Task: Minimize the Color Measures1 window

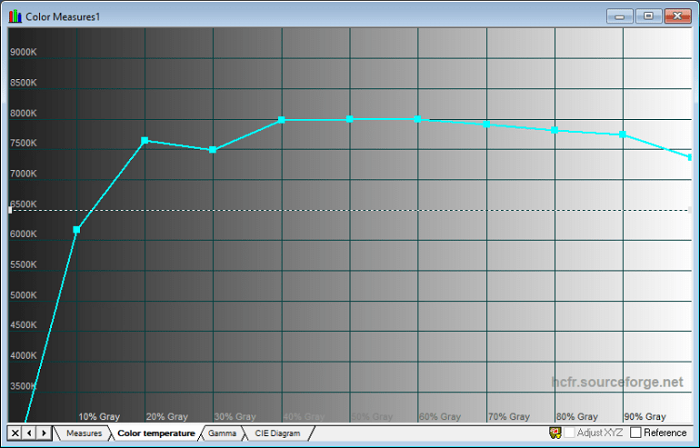Action: pos(622,16)
